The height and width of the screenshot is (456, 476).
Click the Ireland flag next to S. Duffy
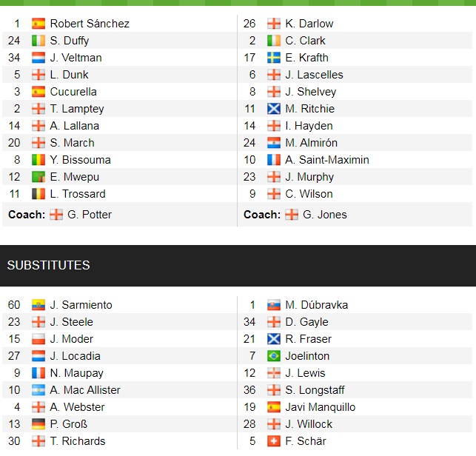[x=38, y=41]
